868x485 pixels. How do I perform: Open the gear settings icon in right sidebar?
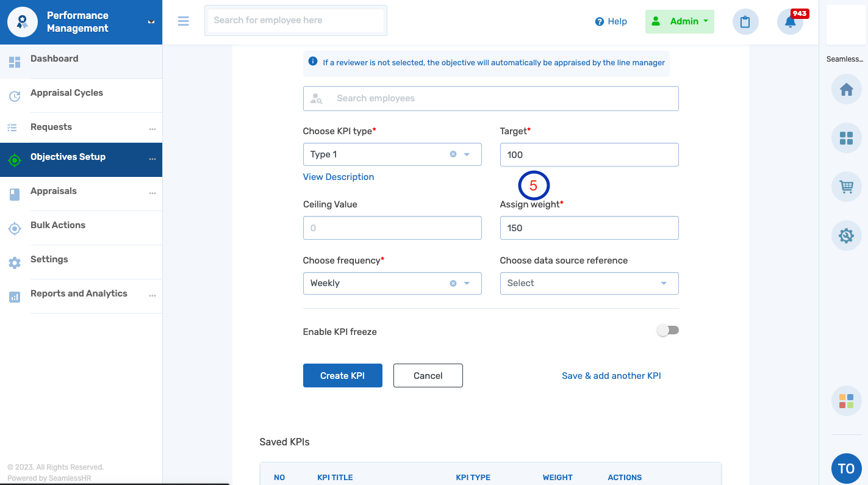[846, 235]
